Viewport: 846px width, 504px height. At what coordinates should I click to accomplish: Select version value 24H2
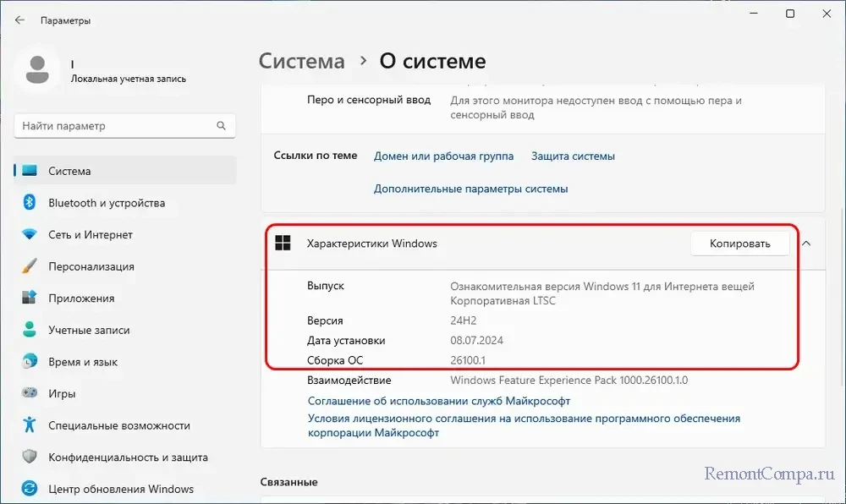tap(464, 320)
